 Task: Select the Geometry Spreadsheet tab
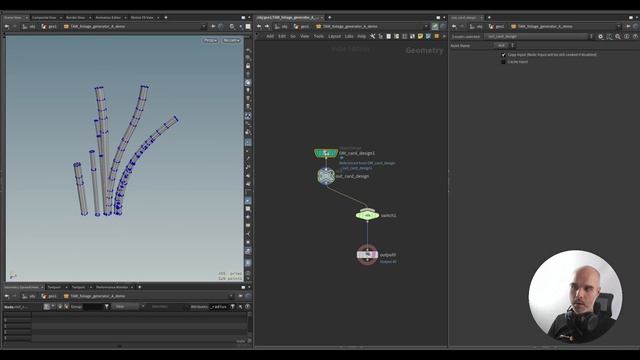point(21,287)
